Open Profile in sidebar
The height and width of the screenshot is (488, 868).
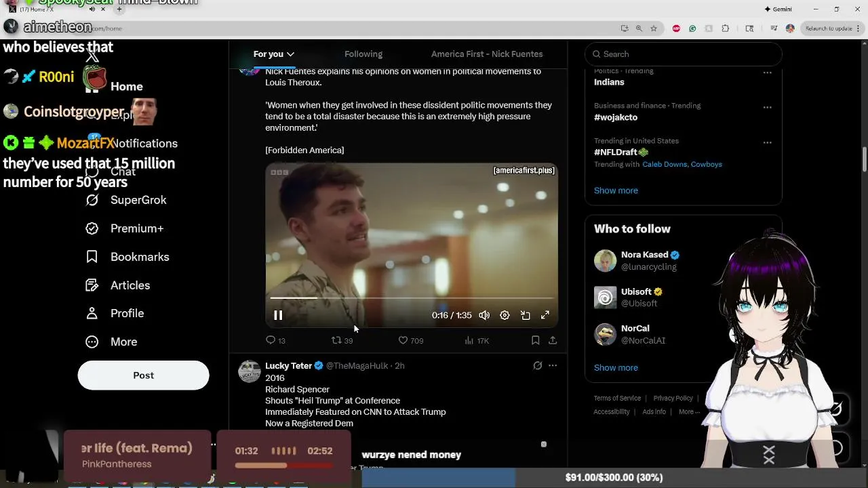115,313
